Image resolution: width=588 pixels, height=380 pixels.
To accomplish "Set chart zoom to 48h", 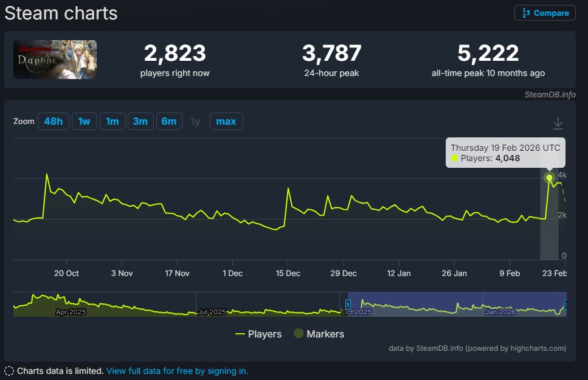I will pos(54,121).
